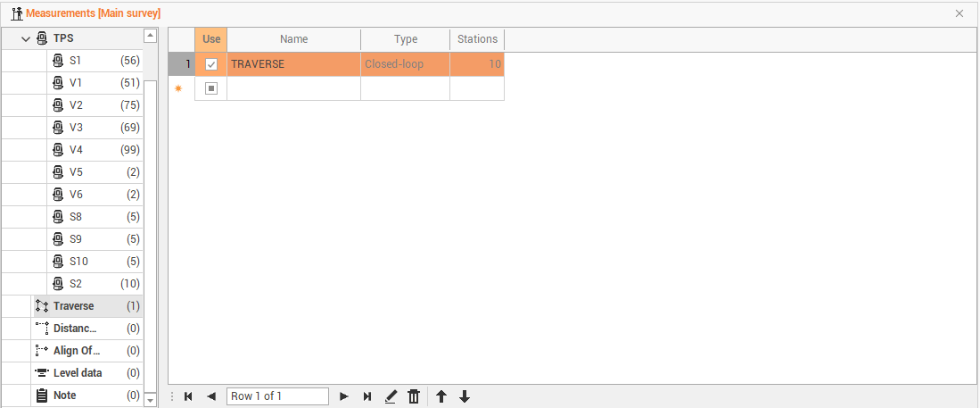The height and width of the screenshot is (408, 980).
Task: Click the Row 1 of 1 field
Action: click(x=277, y=396)
